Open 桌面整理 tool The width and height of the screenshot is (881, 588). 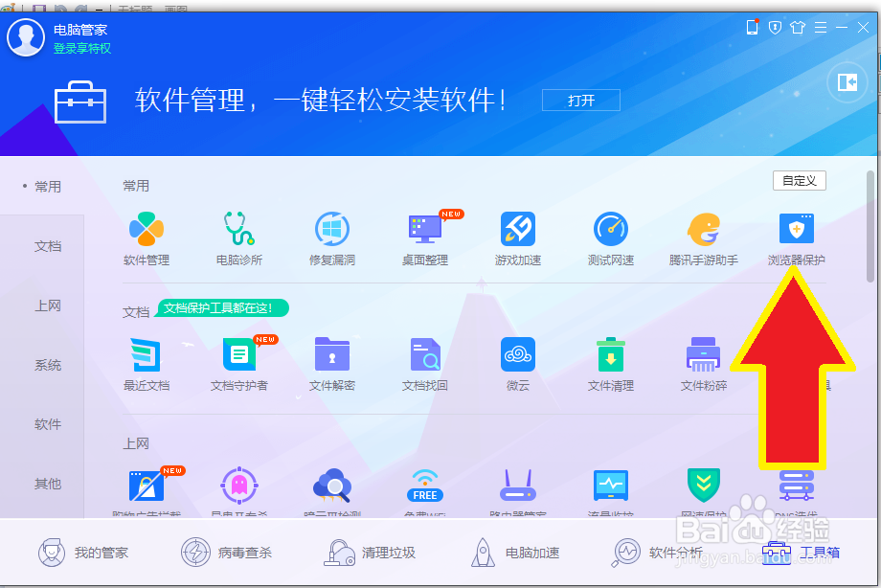(x=425, y=237)
